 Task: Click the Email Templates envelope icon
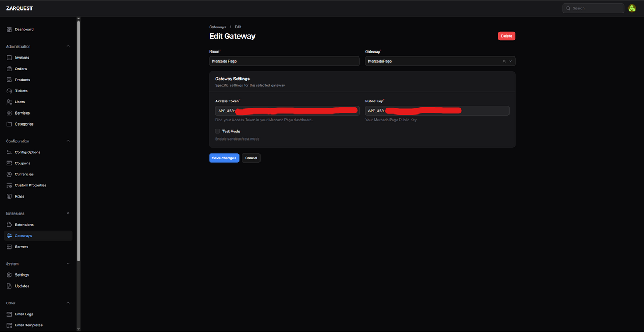click(x=9, y=325)
